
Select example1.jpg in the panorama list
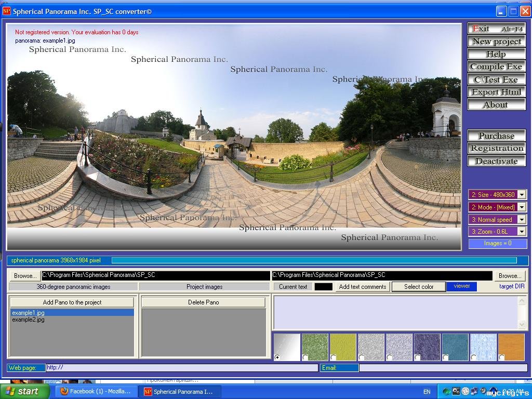[x=72, y=312]
